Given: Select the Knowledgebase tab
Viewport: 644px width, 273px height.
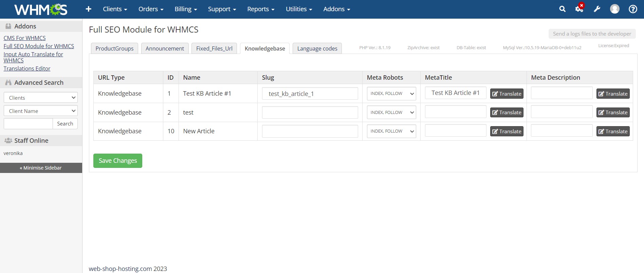Looking at the screenshot, I should click(x=265, y=48).
